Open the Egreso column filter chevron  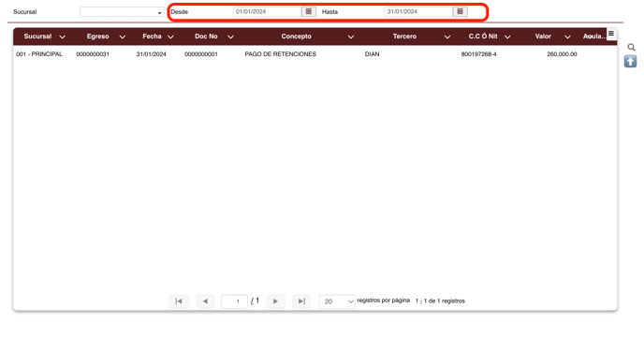(x=122, y=37)
